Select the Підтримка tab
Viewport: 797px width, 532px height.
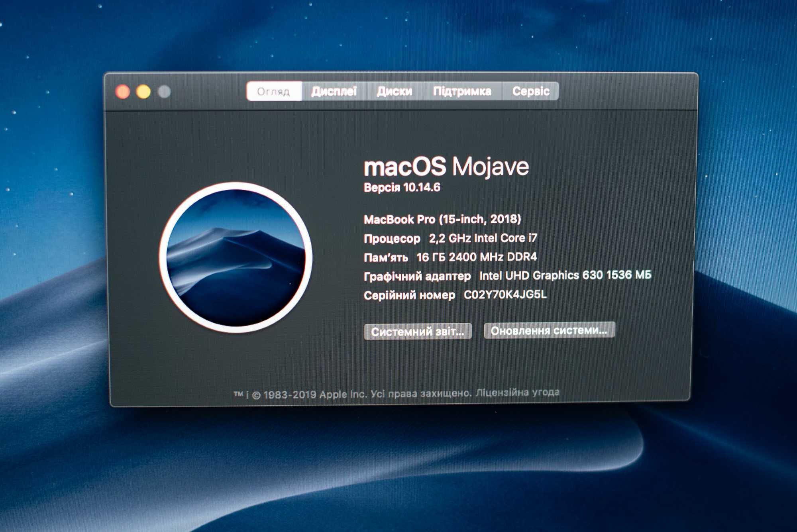tap(462, 91)
